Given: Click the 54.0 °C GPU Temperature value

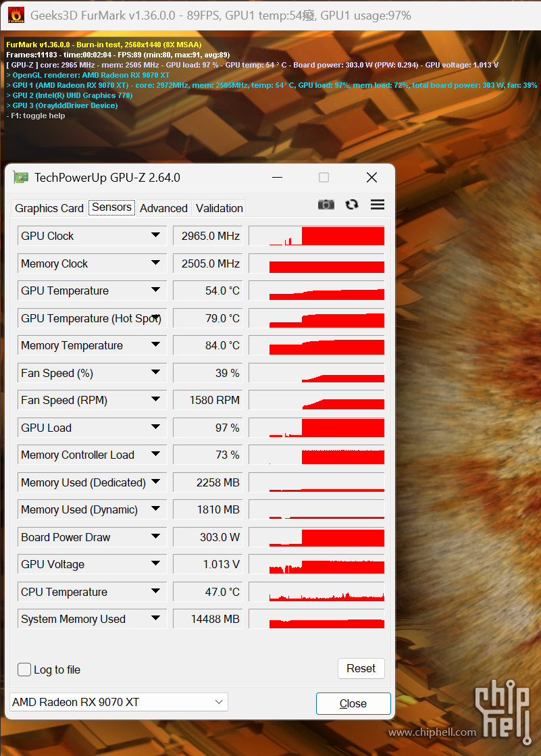Looking at the screenshot, I should click(x=208, y=291).
